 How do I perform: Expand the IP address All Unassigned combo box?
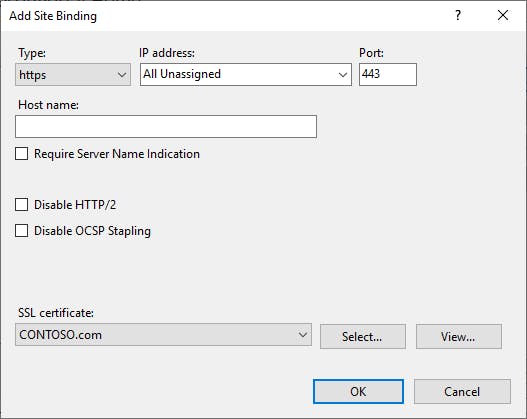pyautogui.click(x=246, y=75)
